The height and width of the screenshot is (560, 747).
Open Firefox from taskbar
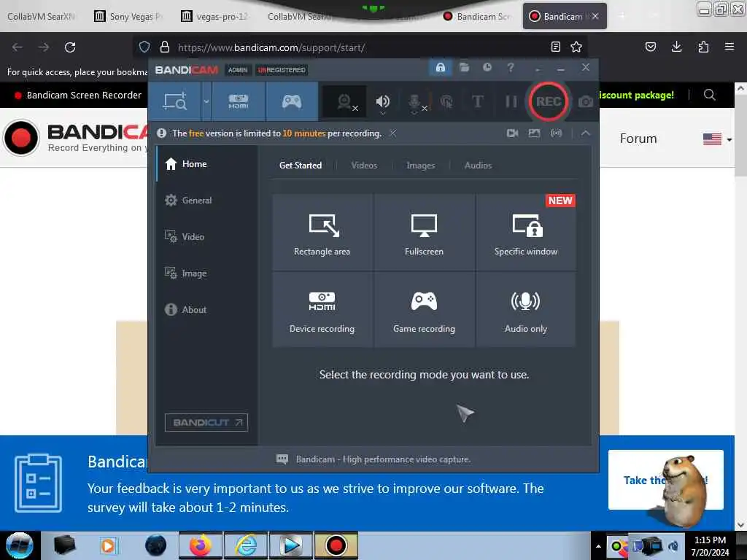[x=201, y=545]
